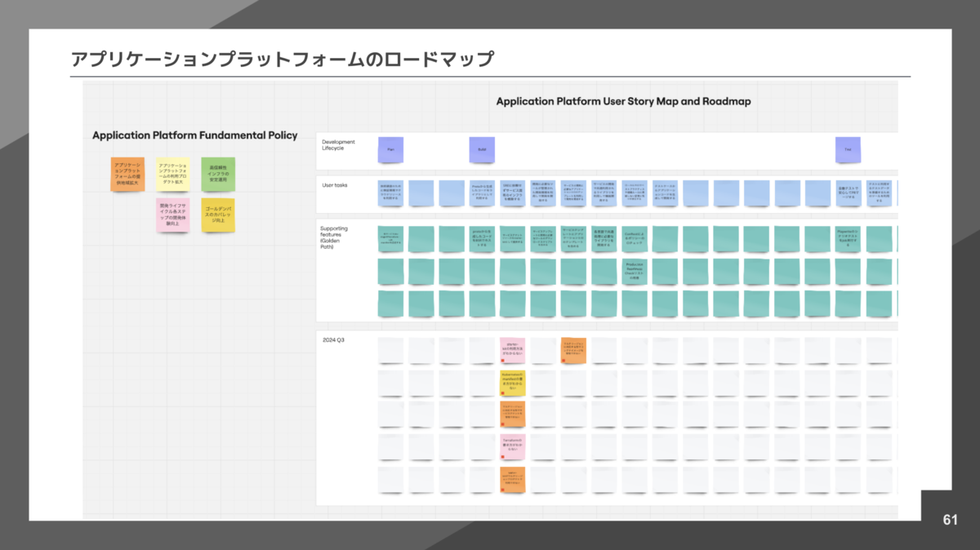Click the ゴールデンパスのカバレッジ向上 sticky note

tap(217, 215)
